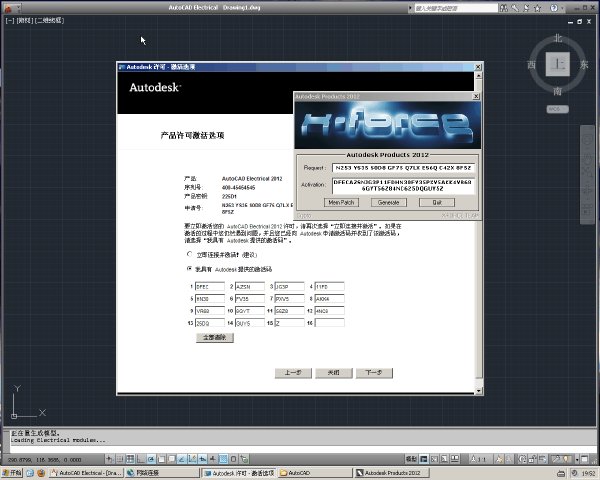Image resolution: width=600 pixels, height=480 pixels.
Task: Click the command line input area
Action: click(302, 449)
